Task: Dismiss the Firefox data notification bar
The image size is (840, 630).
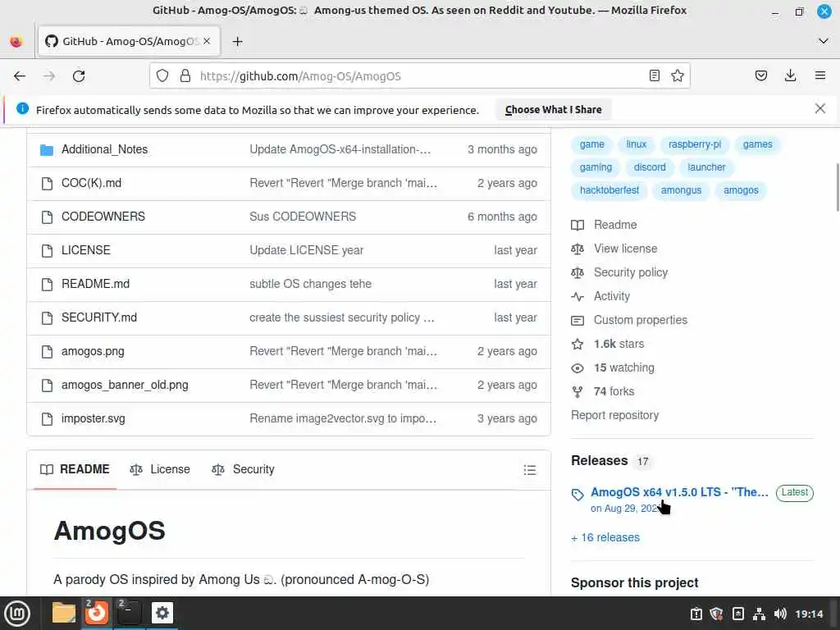Action: [x=819, y=109]
